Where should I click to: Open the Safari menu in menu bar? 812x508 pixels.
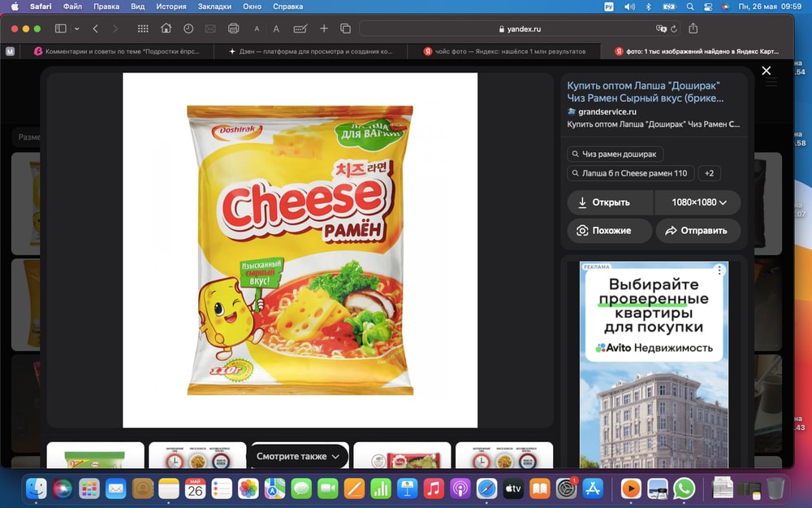click(x=41, y=7)
